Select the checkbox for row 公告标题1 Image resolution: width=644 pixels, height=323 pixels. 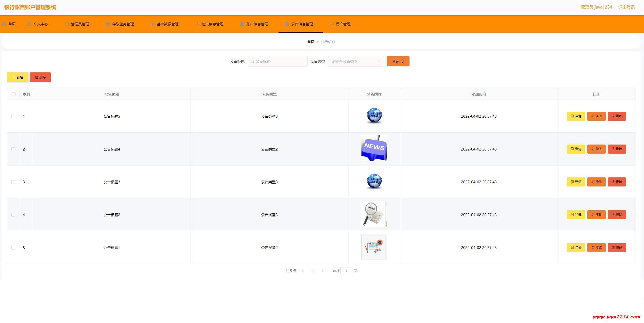tap(13, 248)
